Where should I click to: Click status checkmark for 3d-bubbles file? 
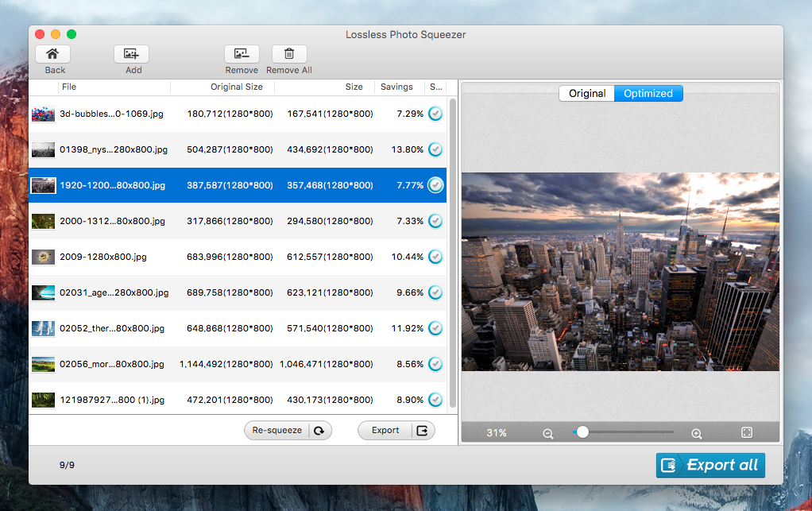click(x=435, y=114)
